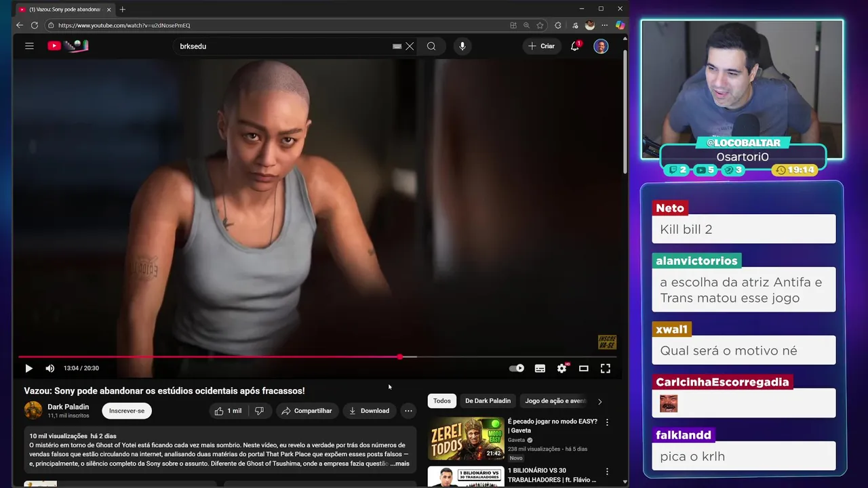Screen dimensions: 868x488
Task: Select the De Dark Paladin chip
Action: point(488,401)
